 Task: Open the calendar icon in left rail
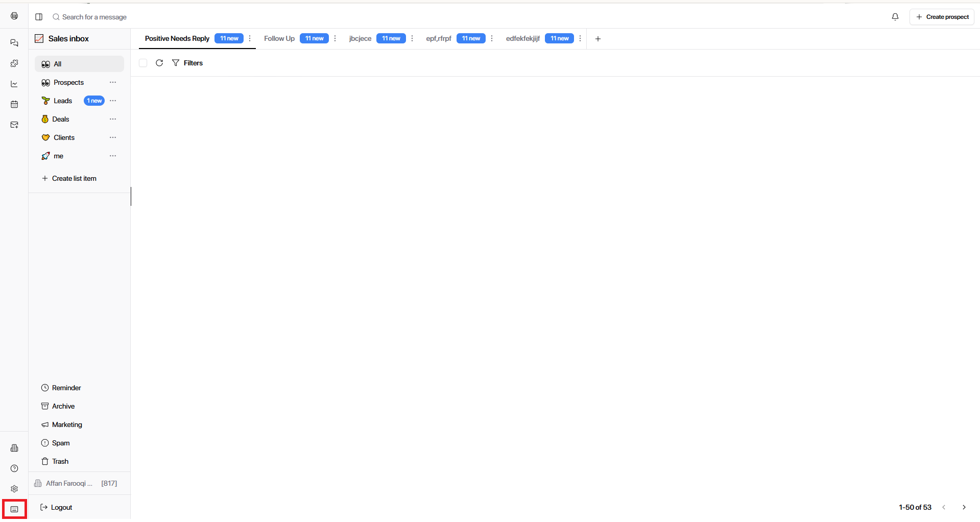(14, 104)
